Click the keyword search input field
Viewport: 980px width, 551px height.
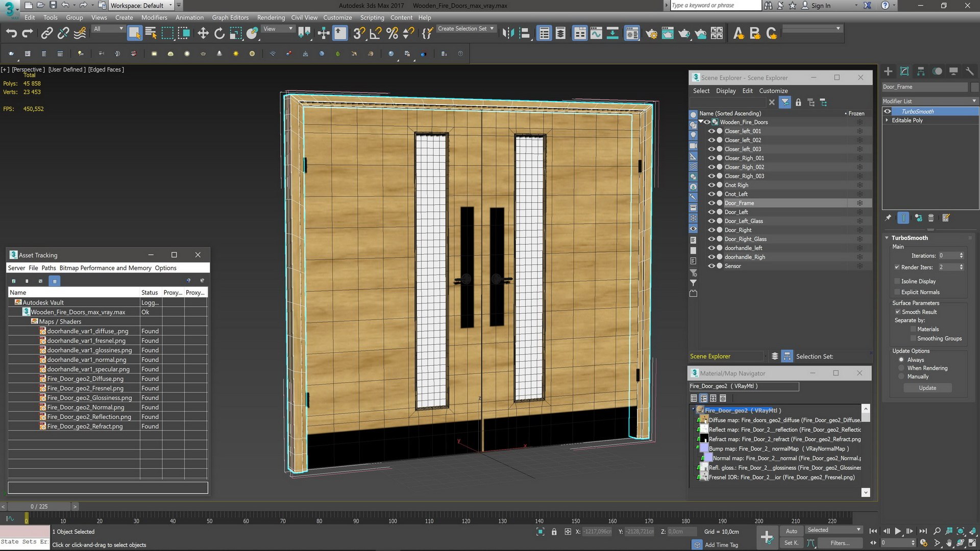[x=715, y=5]
